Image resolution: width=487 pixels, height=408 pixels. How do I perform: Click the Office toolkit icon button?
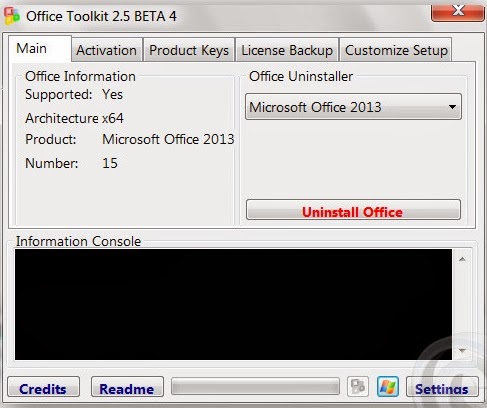pyautogui.click(x=358, y=387)
